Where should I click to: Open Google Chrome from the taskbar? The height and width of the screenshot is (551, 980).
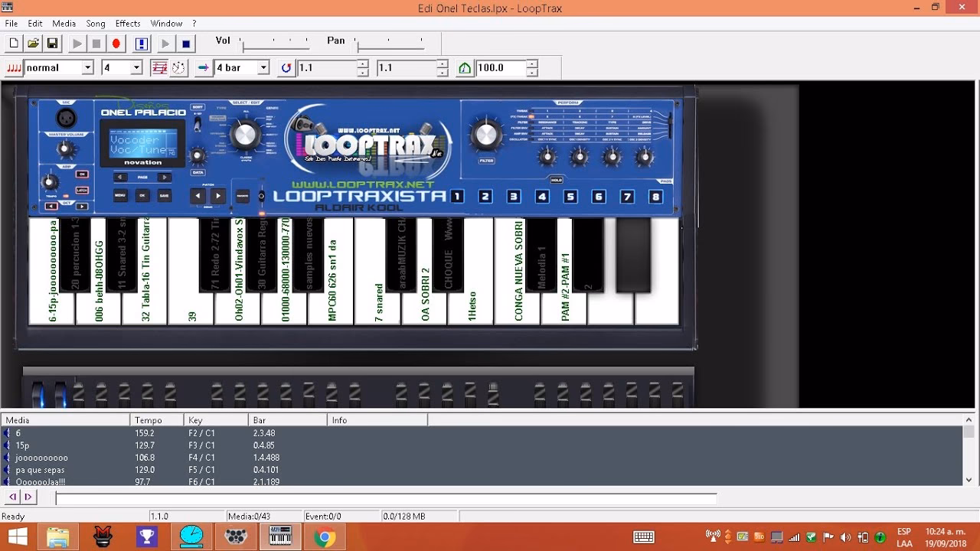point(325,537)
